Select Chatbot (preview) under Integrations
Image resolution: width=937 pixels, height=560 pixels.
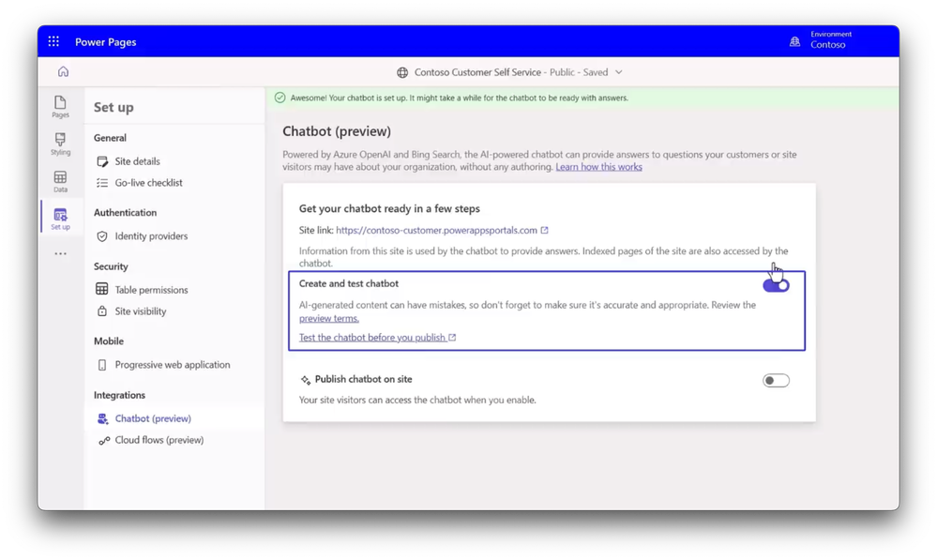153,418
